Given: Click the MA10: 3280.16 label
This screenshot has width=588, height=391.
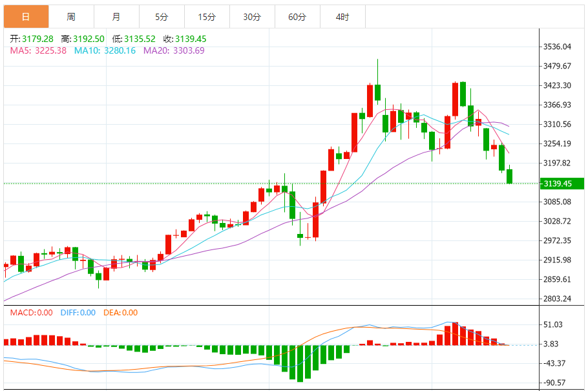Looking at the screenshot, I should point(105,50).
